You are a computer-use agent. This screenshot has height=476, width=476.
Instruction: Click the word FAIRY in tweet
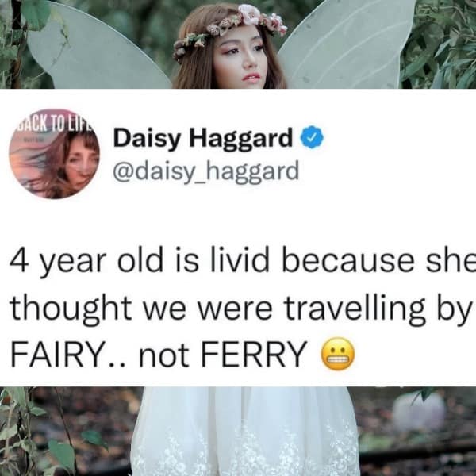tap(56, 354)
